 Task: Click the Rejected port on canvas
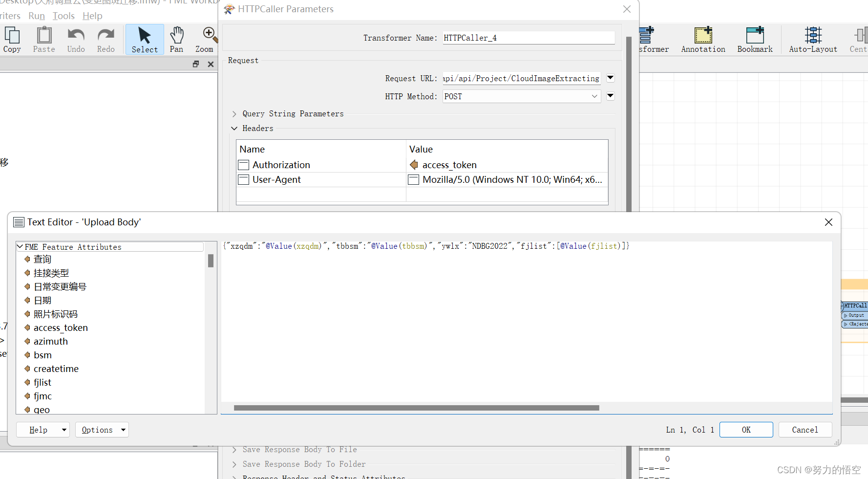[x=855, y=324]
